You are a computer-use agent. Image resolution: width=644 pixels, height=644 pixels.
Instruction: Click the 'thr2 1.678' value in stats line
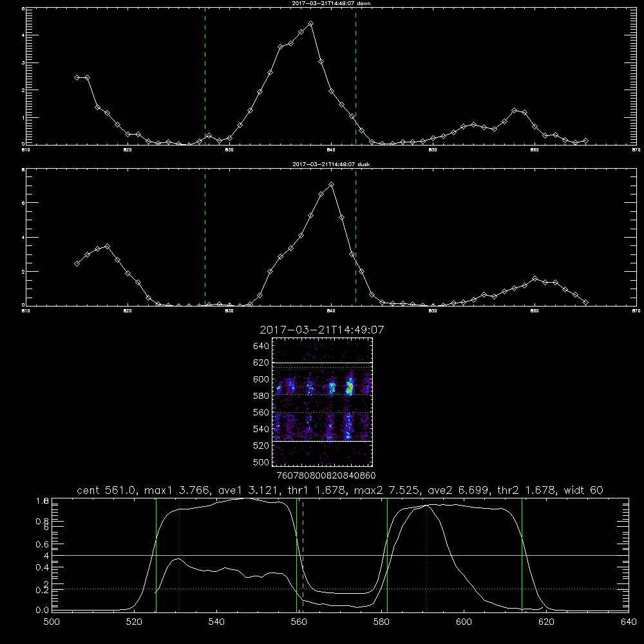coord(526,490)
